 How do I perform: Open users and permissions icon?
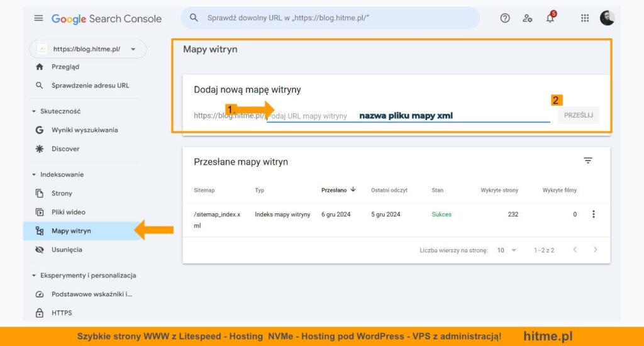click(x=528, y=18)
